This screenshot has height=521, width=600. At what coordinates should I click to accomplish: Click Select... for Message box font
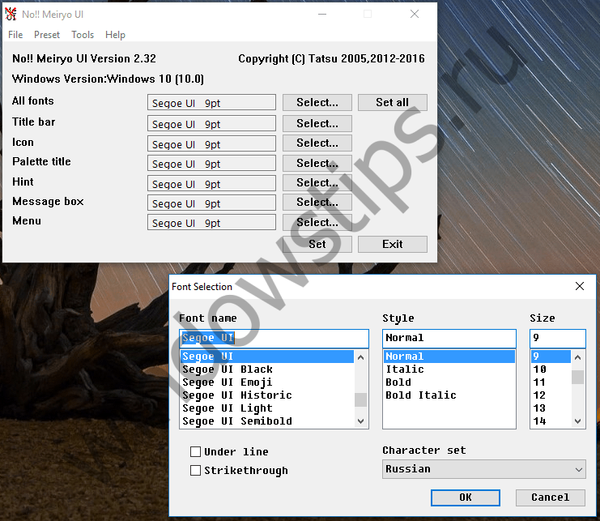pos(317,202)
